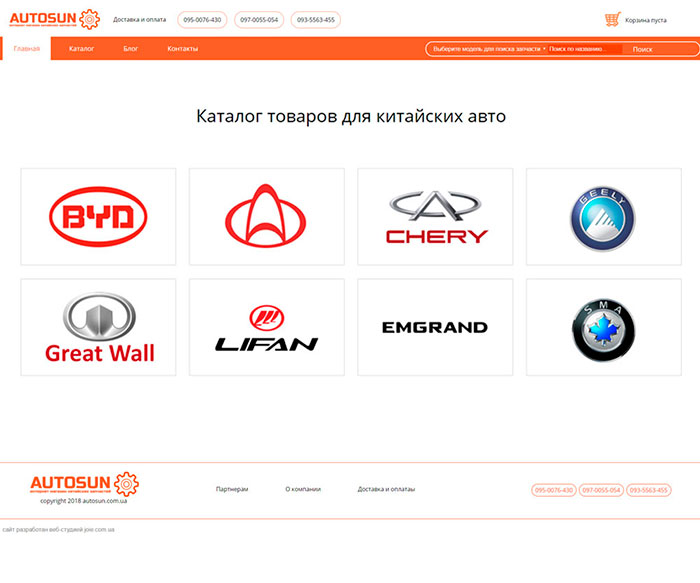Open the Chery brand tile
The image size is (700, 583).
(435, 217)
